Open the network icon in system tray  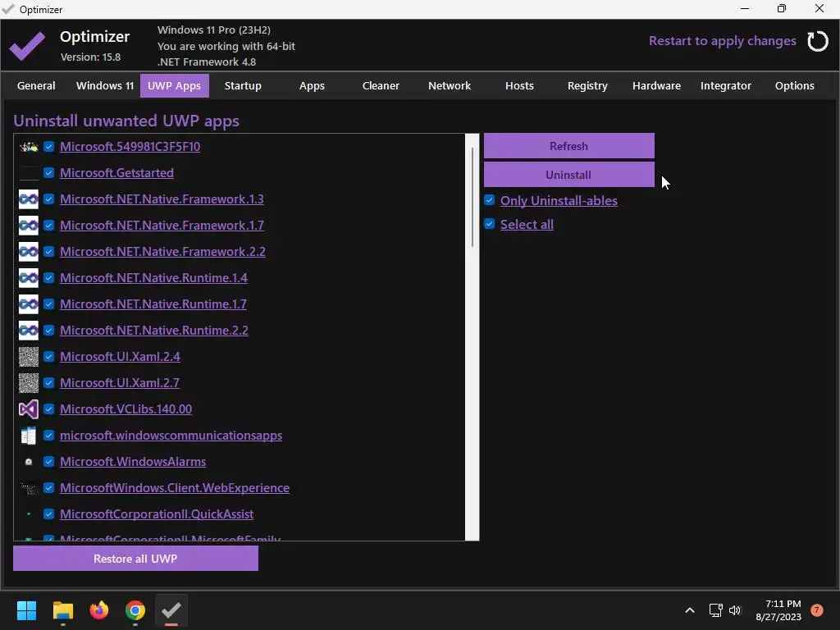tap(715, 610)
